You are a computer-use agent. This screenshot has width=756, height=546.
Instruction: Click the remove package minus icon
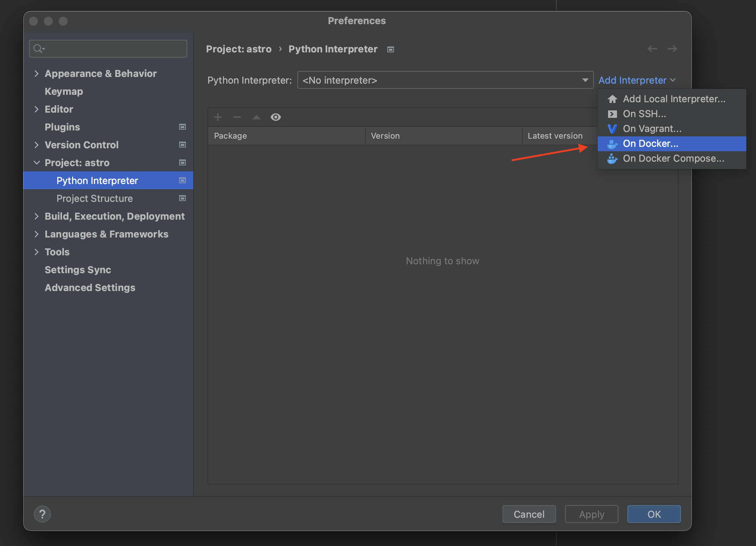[x=236, y=117]
